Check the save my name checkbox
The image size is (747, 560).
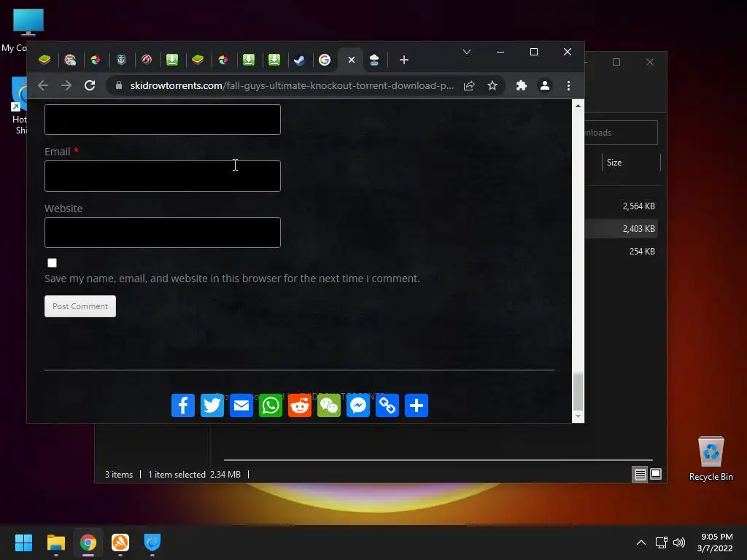pos(52,262)
